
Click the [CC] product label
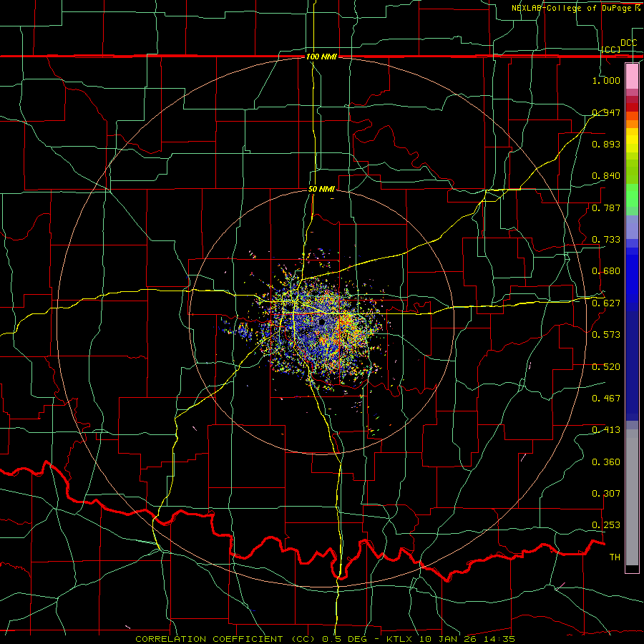[x=611, y=49]
